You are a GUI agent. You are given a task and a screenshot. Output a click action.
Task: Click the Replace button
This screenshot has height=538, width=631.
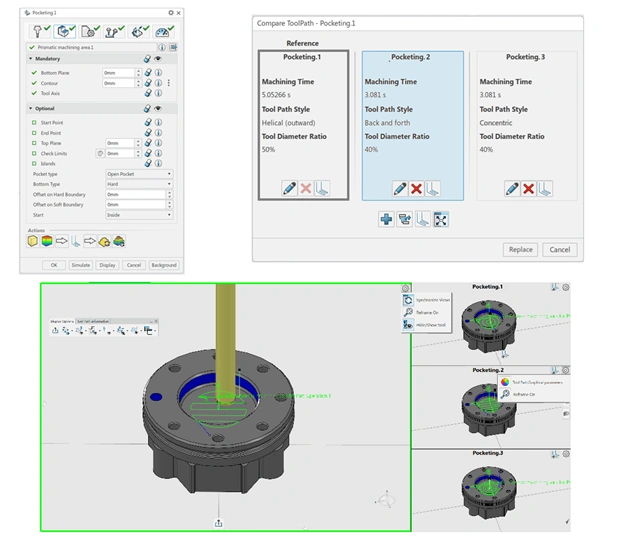point(520,249)
